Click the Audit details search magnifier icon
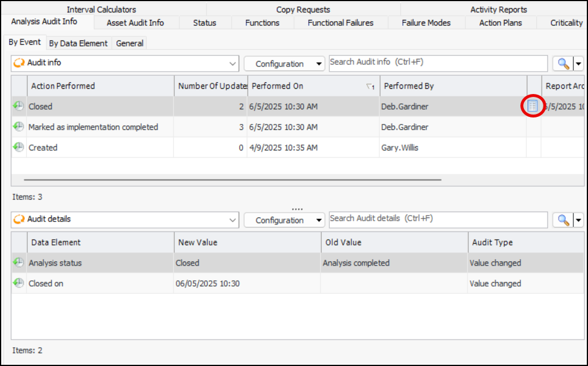The height and width of the screenshot is (366, 588). (x=563, y=220)
